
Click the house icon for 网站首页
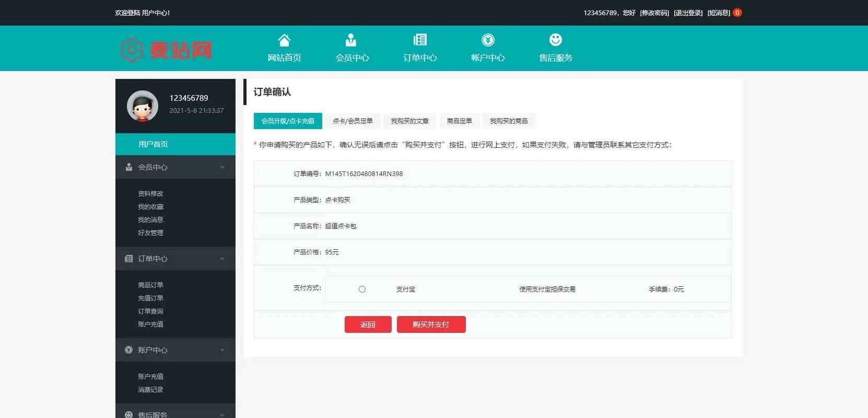[x=284, y=40]
